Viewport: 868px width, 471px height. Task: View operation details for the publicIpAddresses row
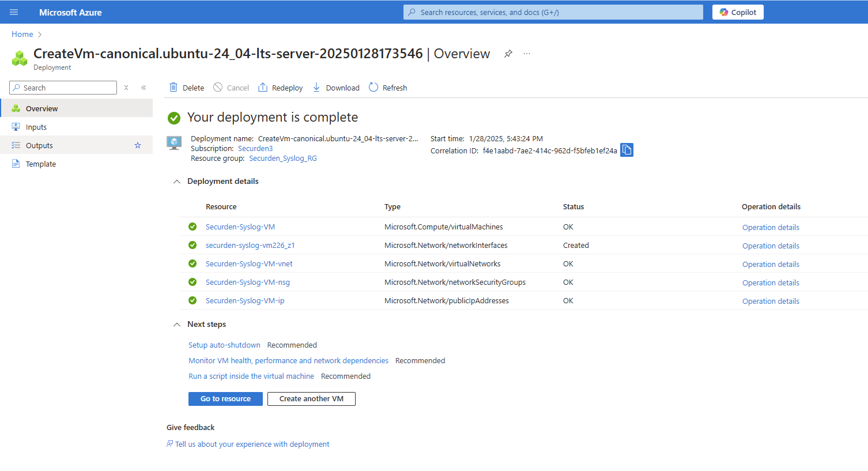771,302
